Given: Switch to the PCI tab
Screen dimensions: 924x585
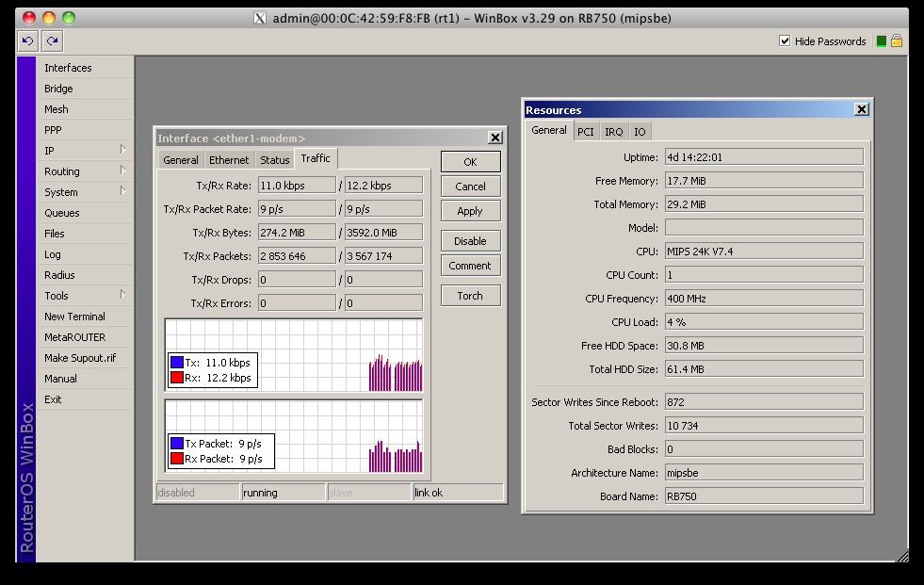Looking at the screenshot, I should point(585,131).
